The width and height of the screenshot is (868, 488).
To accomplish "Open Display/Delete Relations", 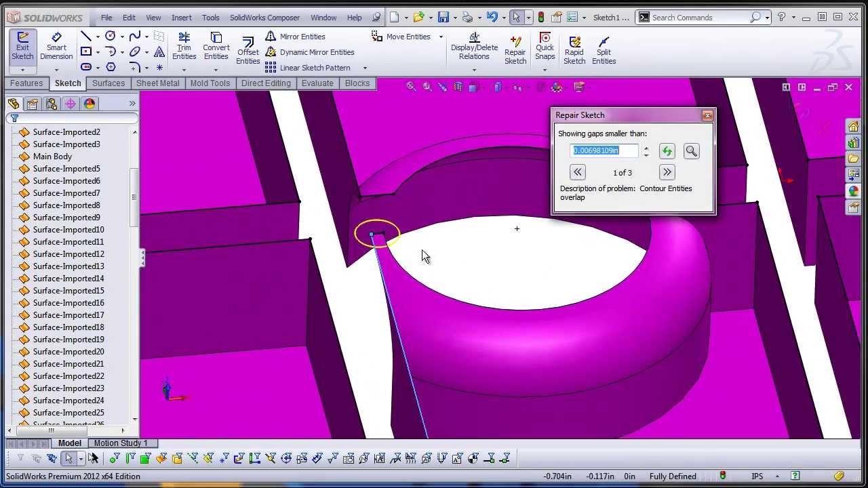I will (x=474, y=46).
